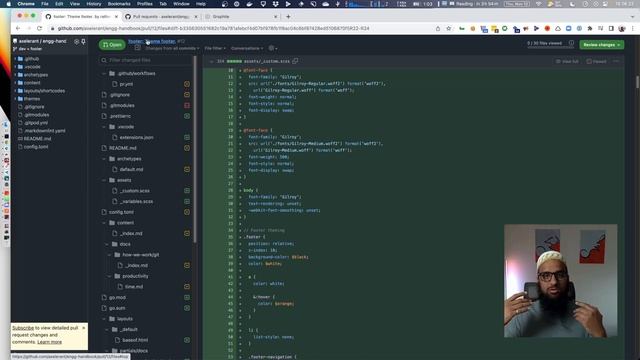Collapse the .github/workflows folder in file tree

click(104, 73)
